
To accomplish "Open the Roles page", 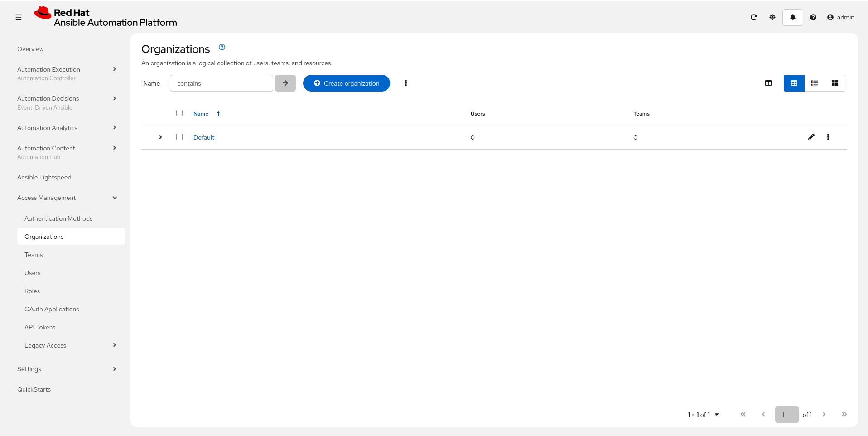I will [x=32, y=291].
